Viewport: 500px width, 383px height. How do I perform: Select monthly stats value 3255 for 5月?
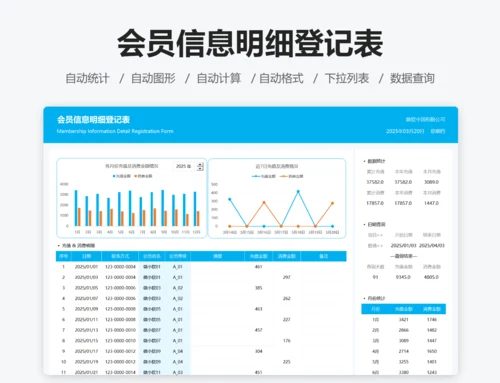click(x=404, y=362)
